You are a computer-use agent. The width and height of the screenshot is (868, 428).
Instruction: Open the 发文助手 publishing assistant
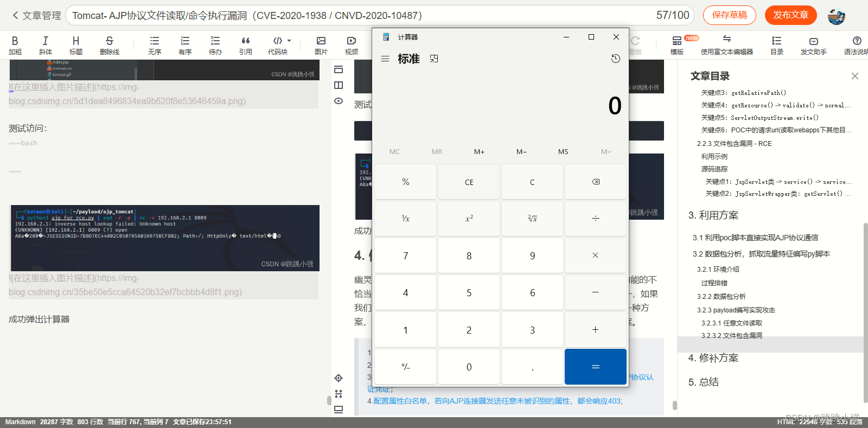coord(814,46)
